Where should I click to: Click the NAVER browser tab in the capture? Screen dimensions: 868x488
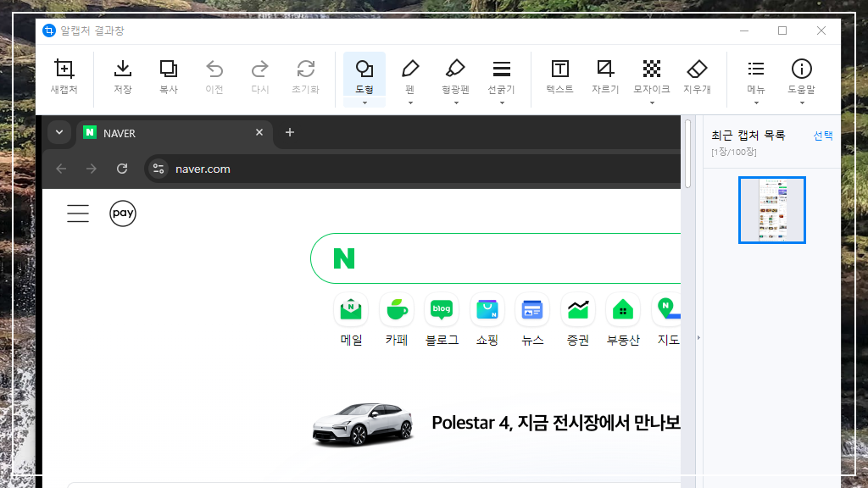coord(175,133)
